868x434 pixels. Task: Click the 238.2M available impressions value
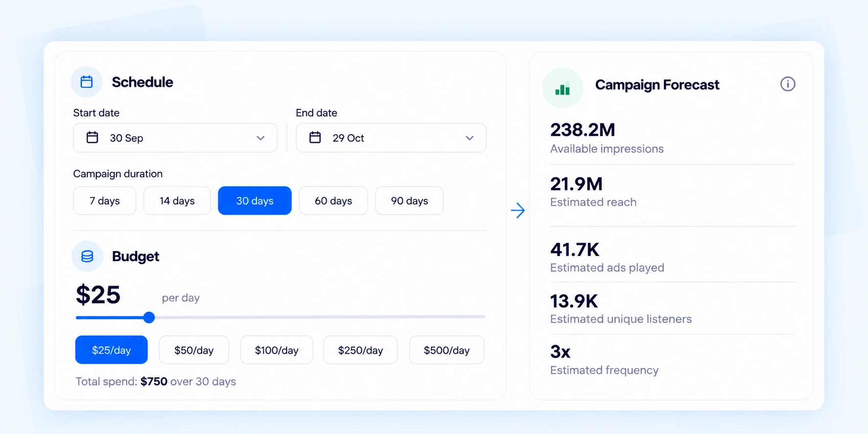[x=582, y=130]
